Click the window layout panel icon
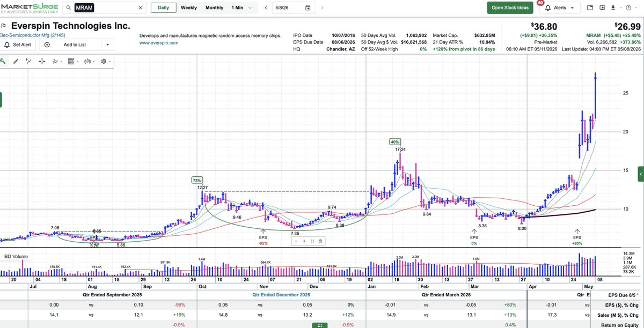Screen dimensions: 644x328 click(x=590, y=8)
